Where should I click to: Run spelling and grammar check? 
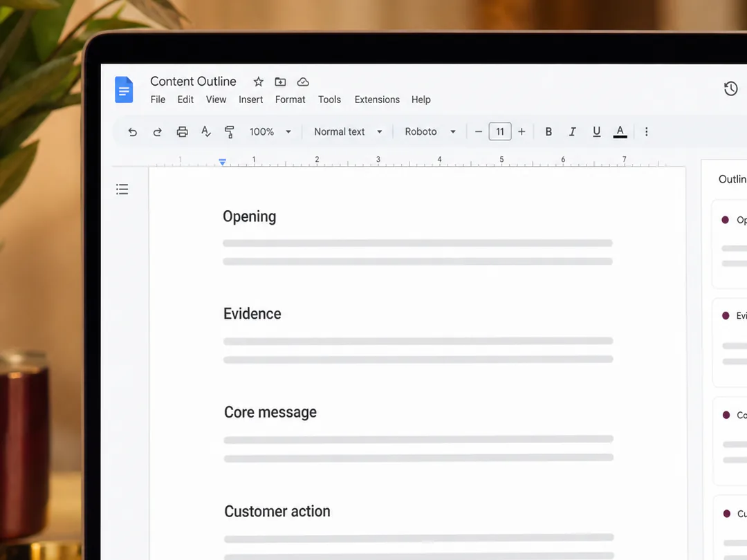[206, 131]
